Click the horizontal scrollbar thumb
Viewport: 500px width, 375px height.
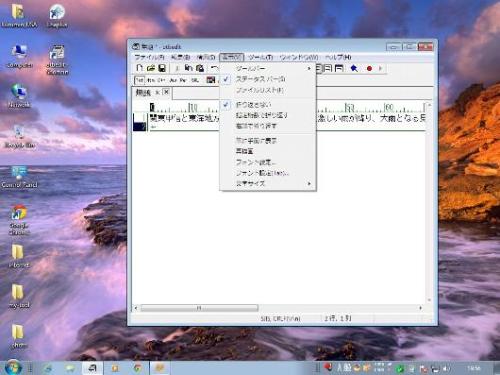tap(199, 308)
